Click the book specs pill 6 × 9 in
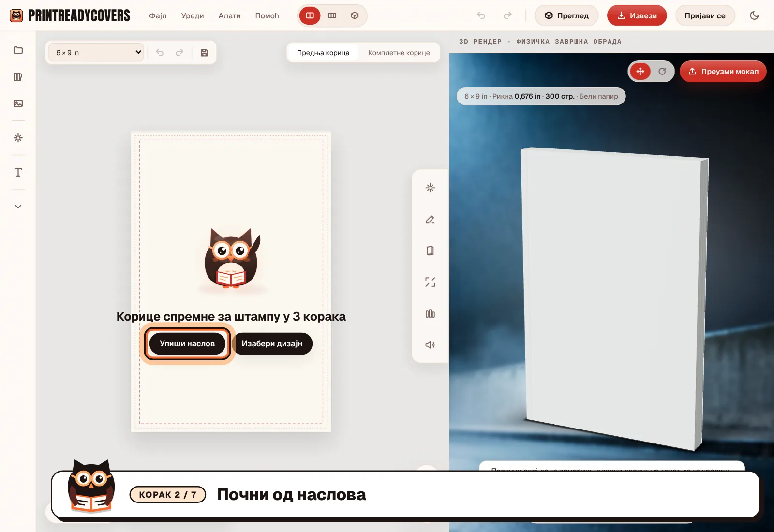The width and height of the screenshot is (774, 532). [x=541, y=96]
